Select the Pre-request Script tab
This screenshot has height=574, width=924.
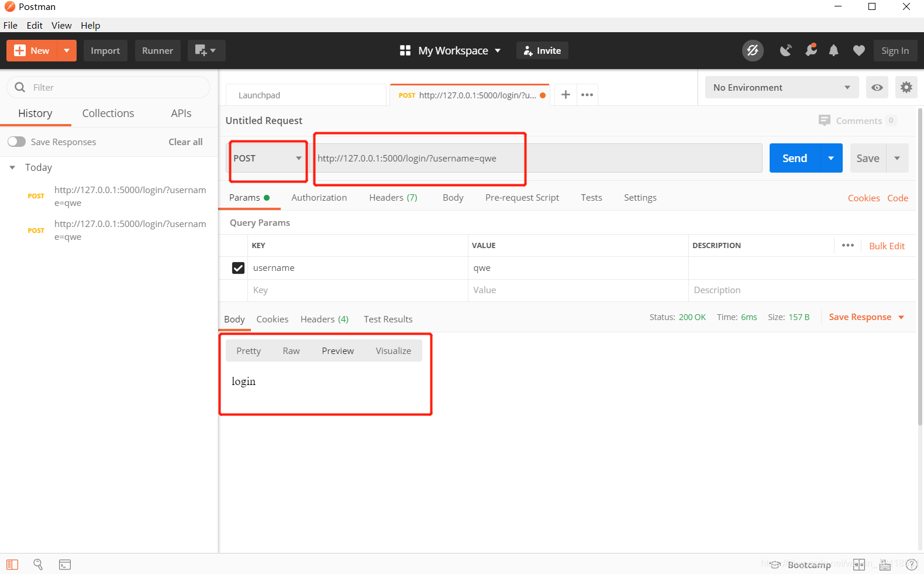522,198
